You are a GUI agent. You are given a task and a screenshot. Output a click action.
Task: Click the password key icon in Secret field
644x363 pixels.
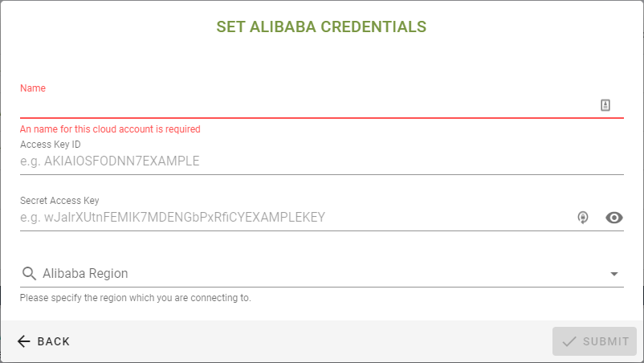[x=584, y=217]
